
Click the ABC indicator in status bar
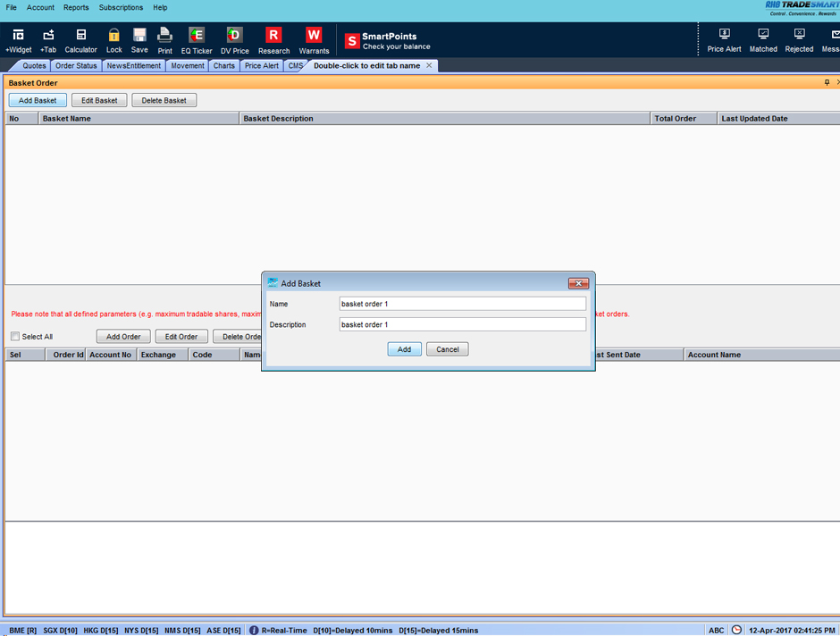tap(717, 630)
